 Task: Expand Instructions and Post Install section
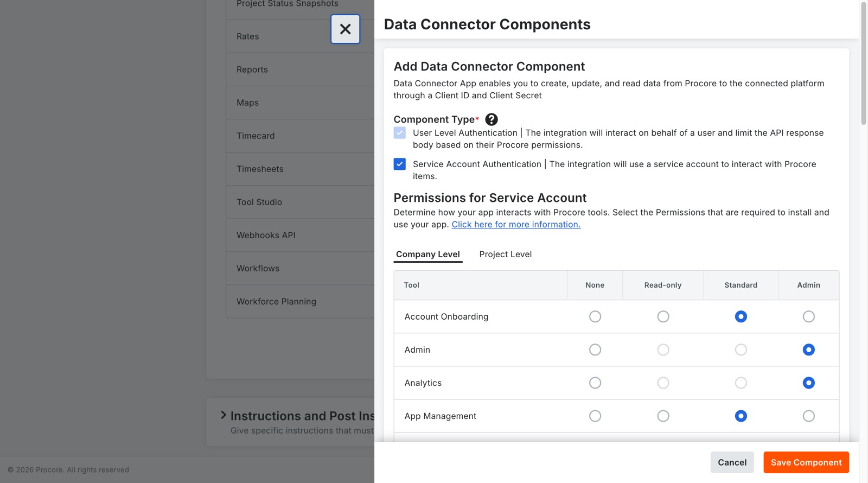223,415
